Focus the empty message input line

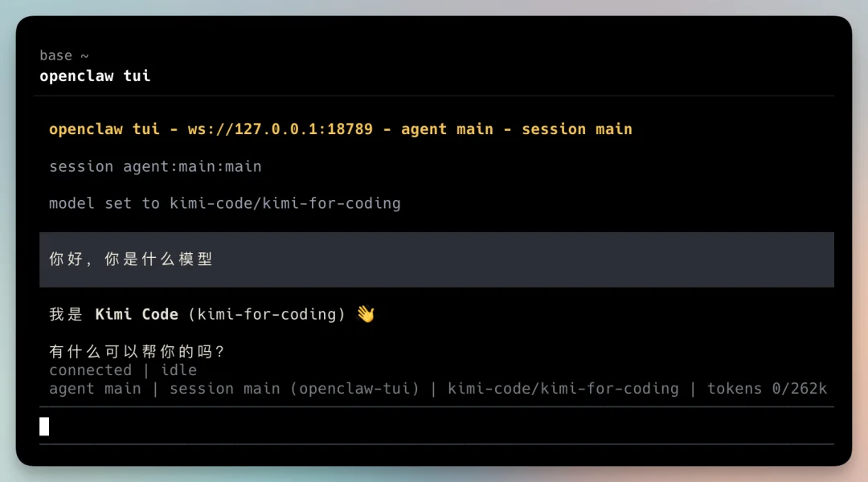point(434,427)
